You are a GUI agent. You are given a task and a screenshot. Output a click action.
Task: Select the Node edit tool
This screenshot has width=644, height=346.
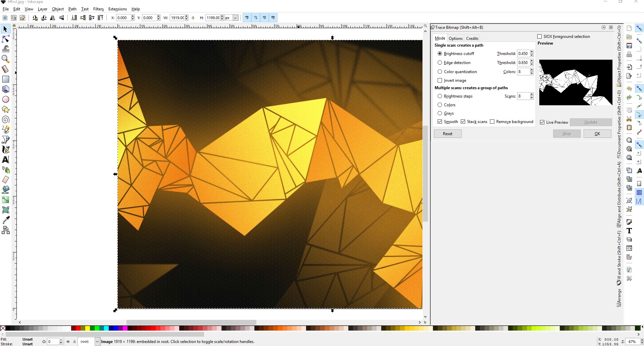[5, 39]
